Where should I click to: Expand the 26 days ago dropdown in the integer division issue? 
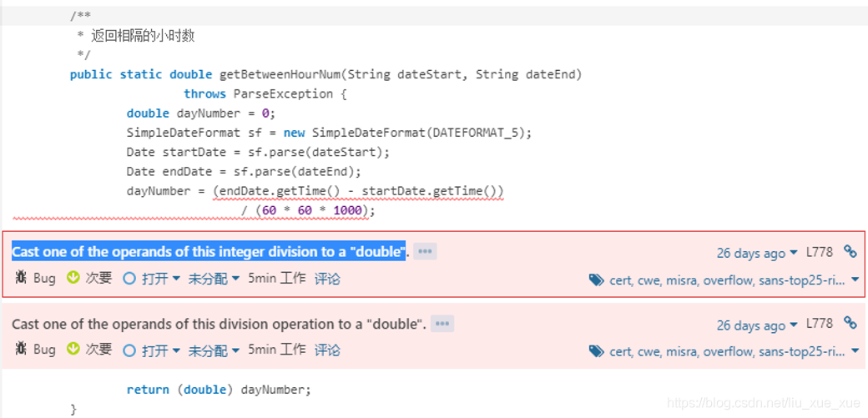(757, 253)
